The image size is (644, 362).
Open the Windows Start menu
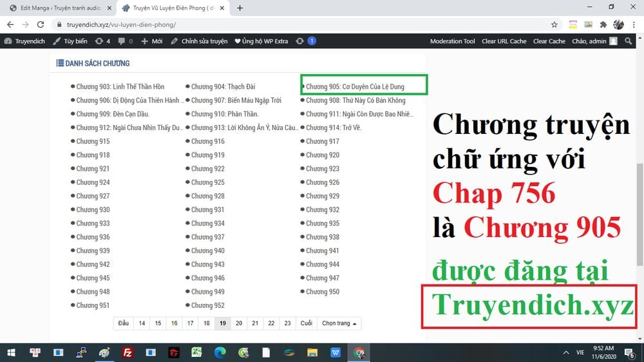click(x=12, y=352)
